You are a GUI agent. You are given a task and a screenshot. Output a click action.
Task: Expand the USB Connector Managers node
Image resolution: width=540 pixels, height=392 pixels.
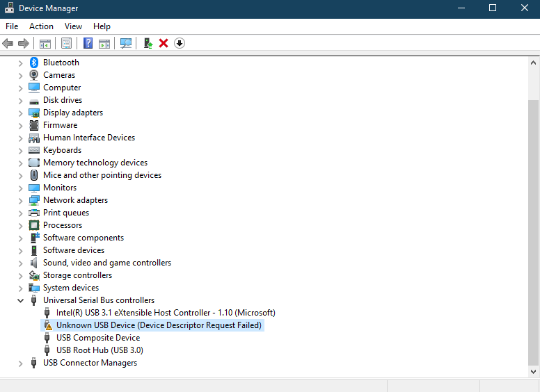pyautogui.click(x=20, y=364)
